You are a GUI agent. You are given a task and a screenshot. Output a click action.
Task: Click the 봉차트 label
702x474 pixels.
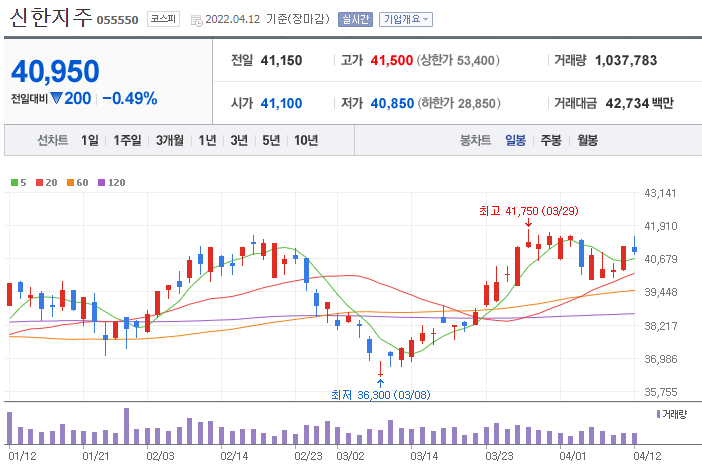point(475,141)
